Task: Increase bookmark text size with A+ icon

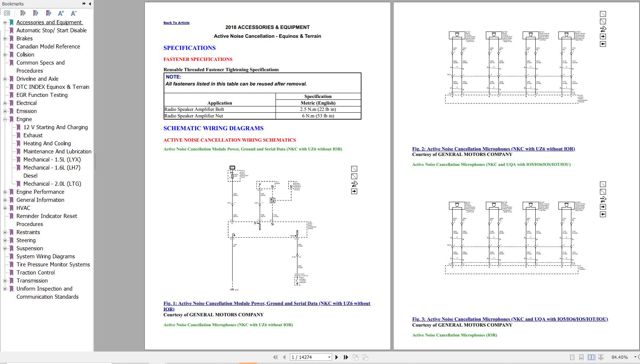Action: [x=61, y=13]
